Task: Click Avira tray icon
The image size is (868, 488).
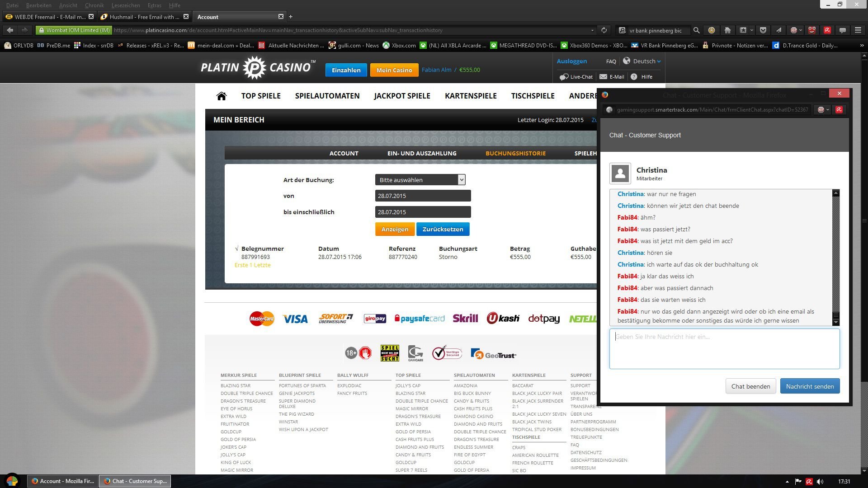Action: 809,482
